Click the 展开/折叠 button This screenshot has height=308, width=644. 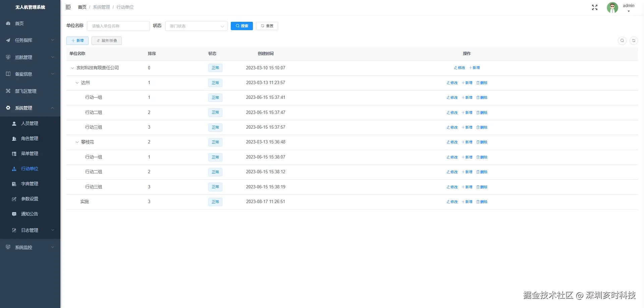107,41
